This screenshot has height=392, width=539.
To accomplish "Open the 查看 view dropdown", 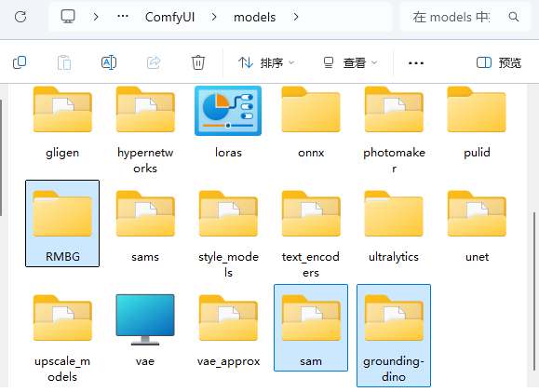I will coord(350,63).
